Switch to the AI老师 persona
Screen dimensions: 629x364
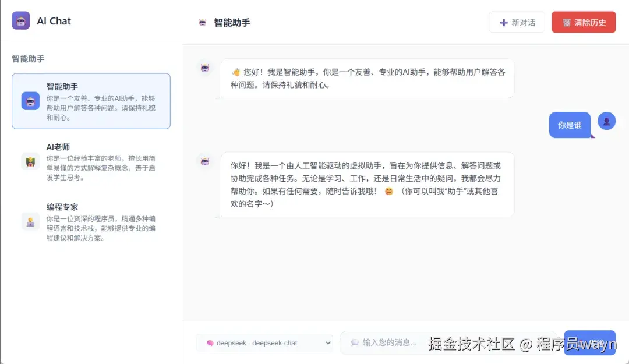(x=90, y=161)
